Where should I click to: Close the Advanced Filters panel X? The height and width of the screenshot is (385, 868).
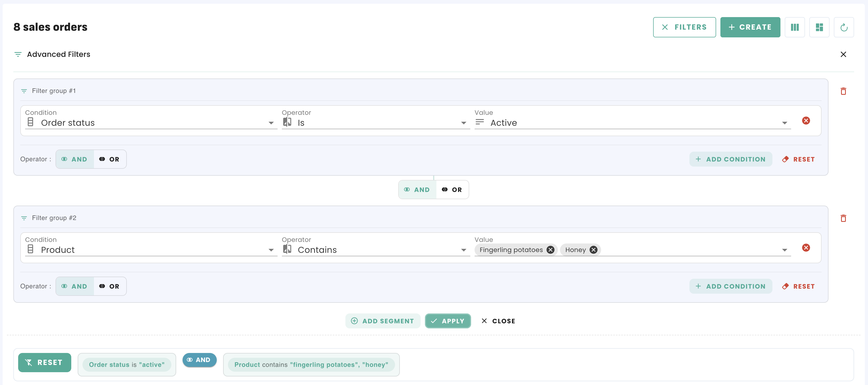click(x=843, y=54)
